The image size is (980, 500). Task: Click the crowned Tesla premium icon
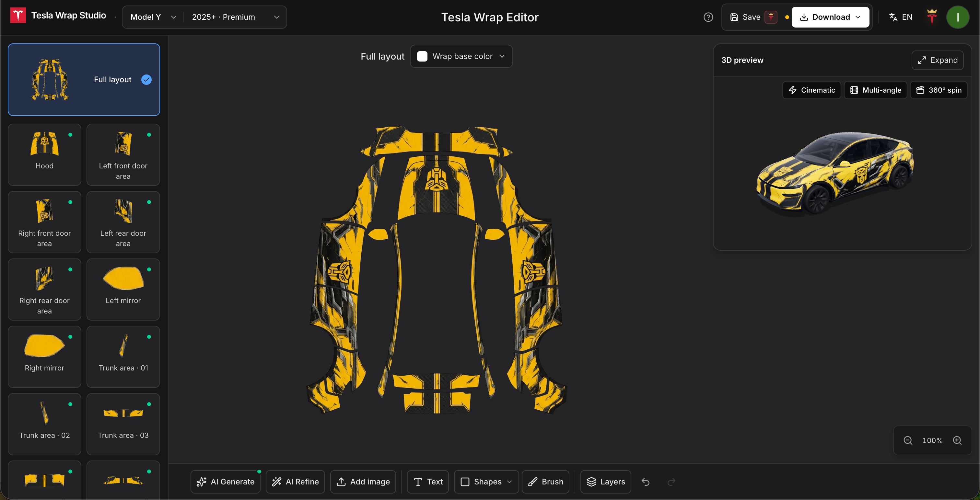coord(932,17)
